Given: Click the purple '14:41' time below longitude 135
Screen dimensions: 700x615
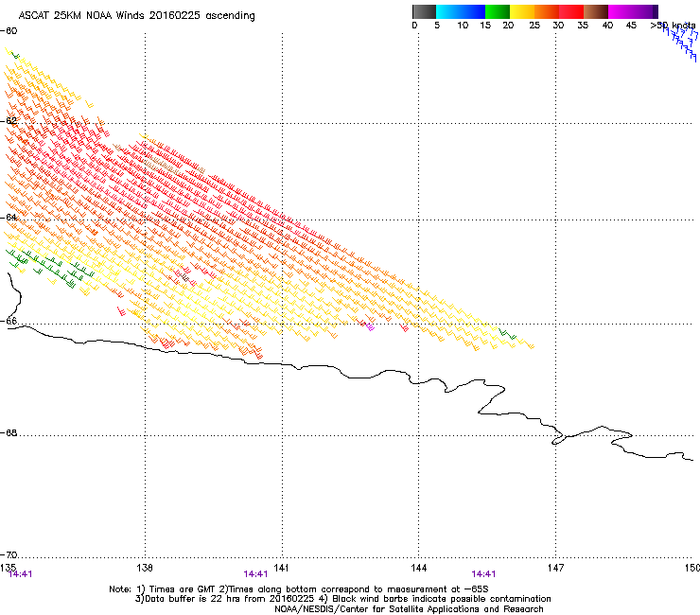Looking at the screenshot, I should (x=20, y=574).
